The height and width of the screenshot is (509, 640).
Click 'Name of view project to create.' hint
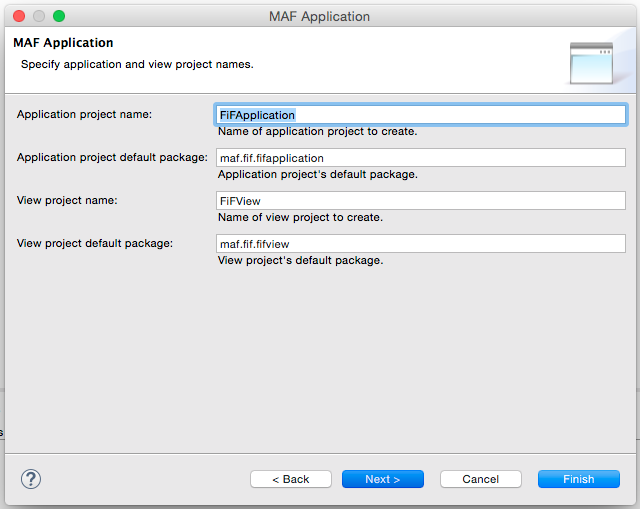(300, 217)
